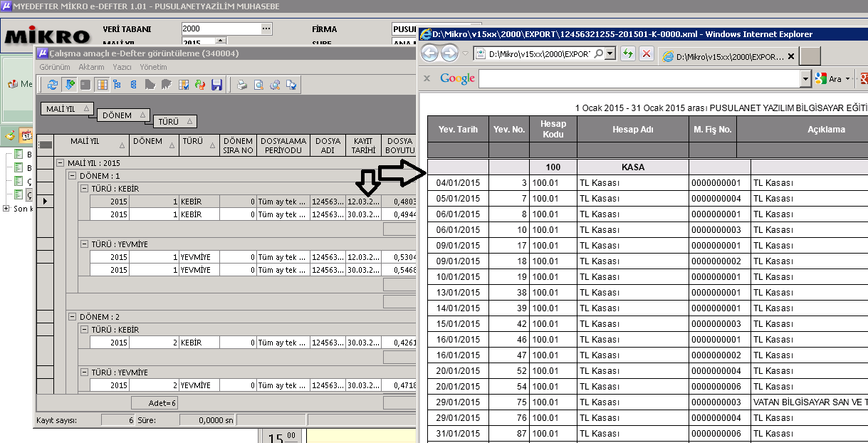Click the Printer icon in e-Defter toolbar
This screenshot has width=868, height=443.
242,85
